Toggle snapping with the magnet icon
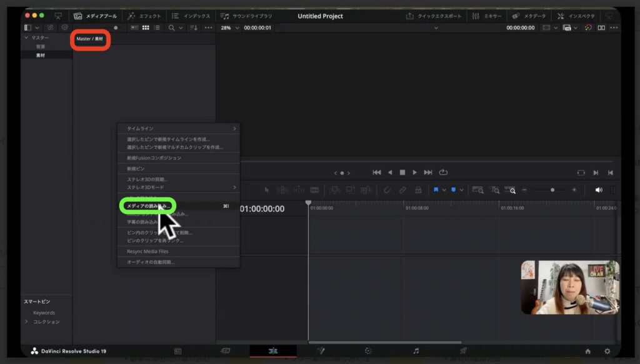640x364 pixels. coord(387,189)
